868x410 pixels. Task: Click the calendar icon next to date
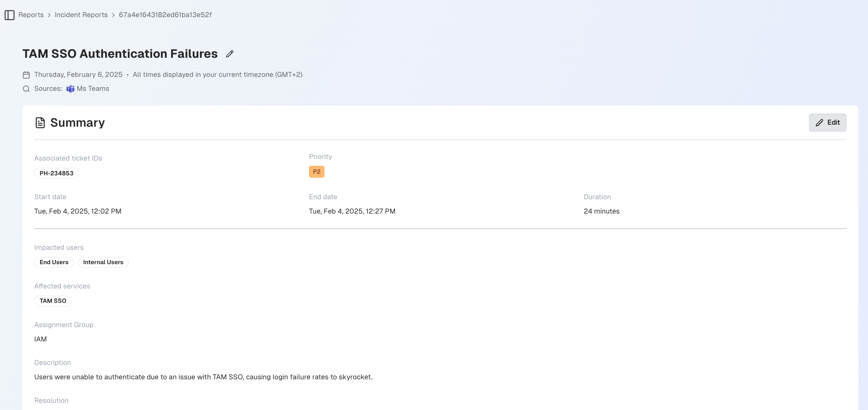tap(26, 75)
